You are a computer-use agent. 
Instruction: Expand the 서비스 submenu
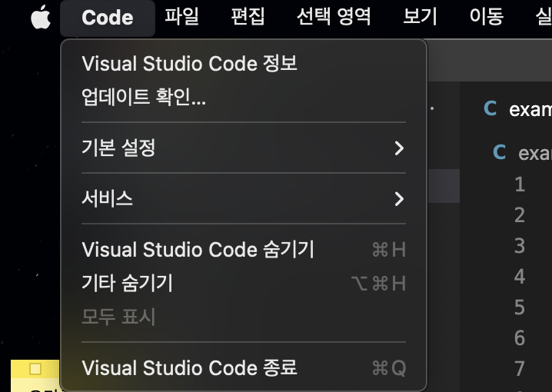click(x=244, y=198)
